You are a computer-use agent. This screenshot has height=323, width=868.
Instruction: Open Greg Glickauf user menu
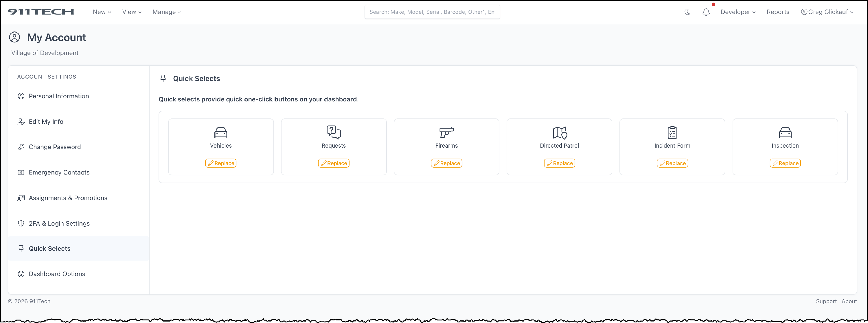pos(827,12)
